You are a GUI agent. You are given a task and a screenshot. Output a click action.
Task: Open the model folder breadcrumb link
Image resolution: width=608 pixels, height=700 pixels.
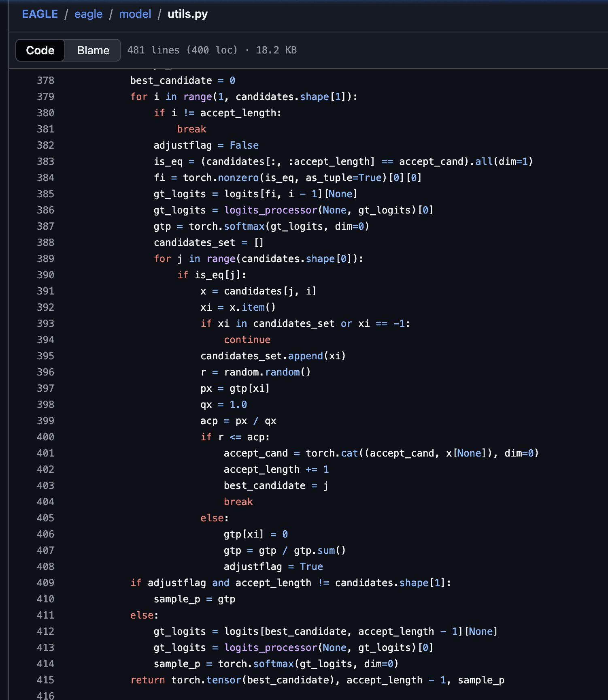point(135,14)
